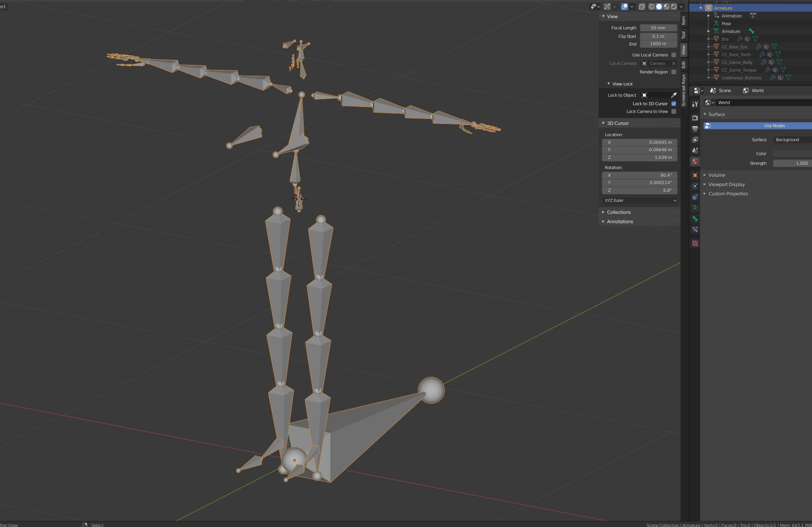Click the Focal Length 50 mm field

[x=658, y=28]
